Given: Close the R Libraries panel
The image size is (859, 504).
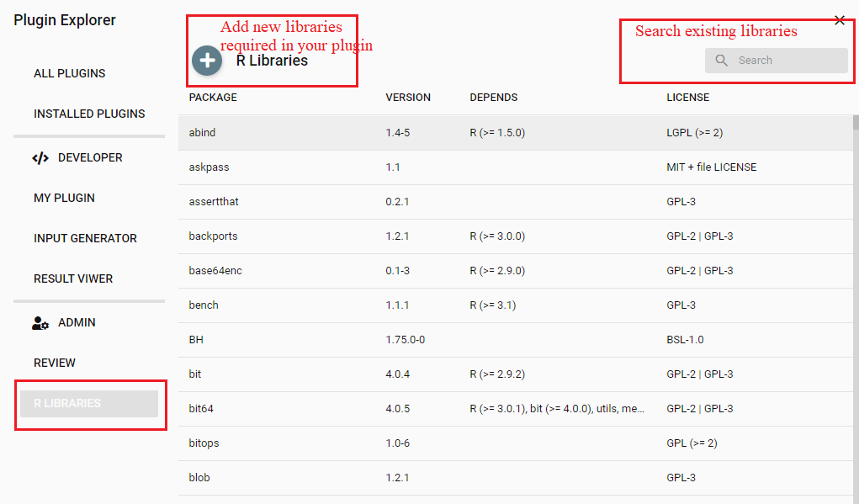Looking at the screenshot, I should (839, 19).
